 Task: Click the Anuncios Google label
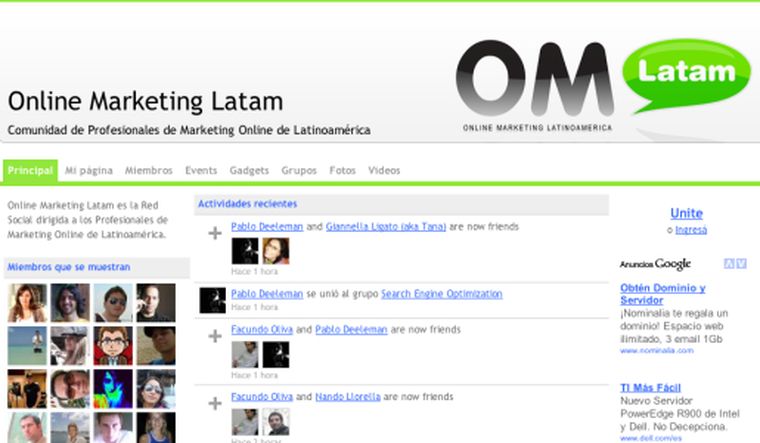coord(655,264)
